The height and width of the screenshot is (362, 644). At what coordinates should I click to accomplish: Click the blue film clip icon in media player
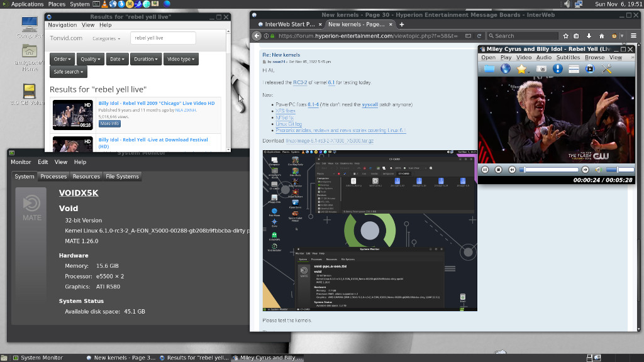click(x=590, y=69)
